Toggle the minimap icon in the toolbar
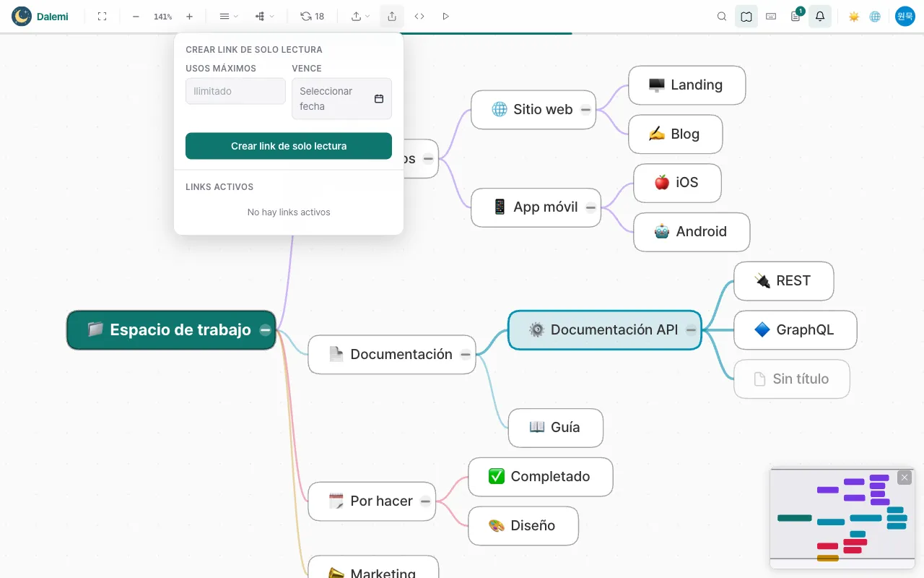 746,16
